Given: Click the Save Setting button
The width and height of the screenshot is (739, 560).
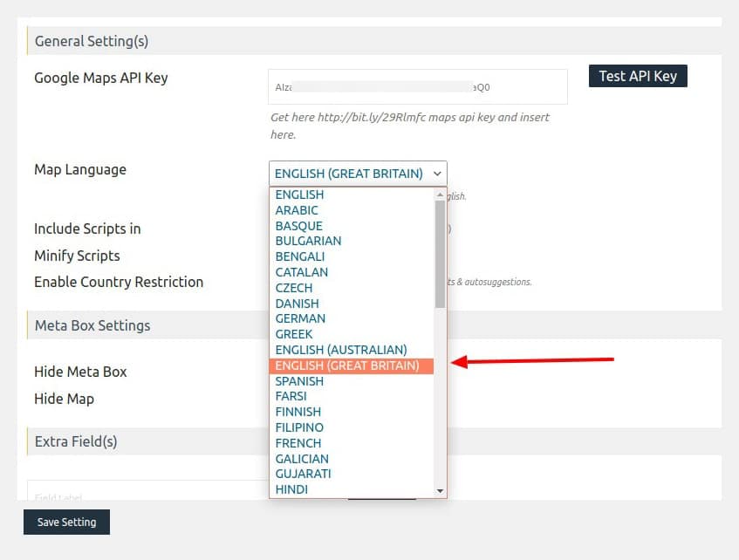Looking at the screenshot, I should [x=66, y=522].
